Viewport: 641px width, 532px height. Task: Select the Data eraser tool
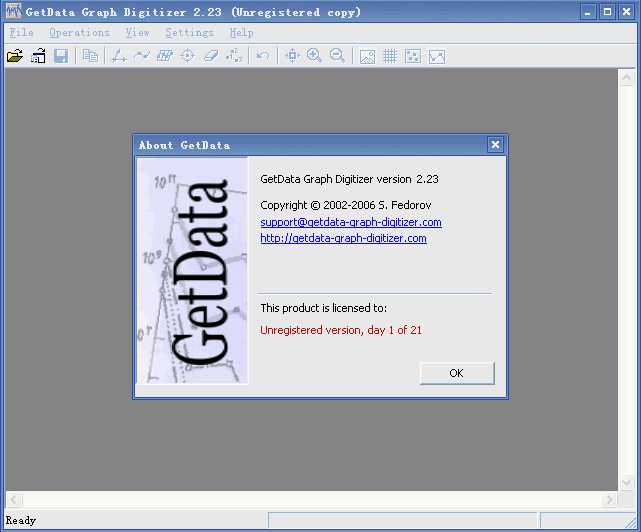(x=211, y=56)
